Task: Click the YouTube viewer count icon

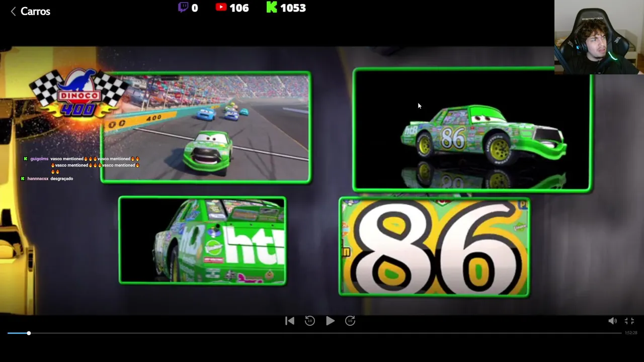Action: [221, 8]
